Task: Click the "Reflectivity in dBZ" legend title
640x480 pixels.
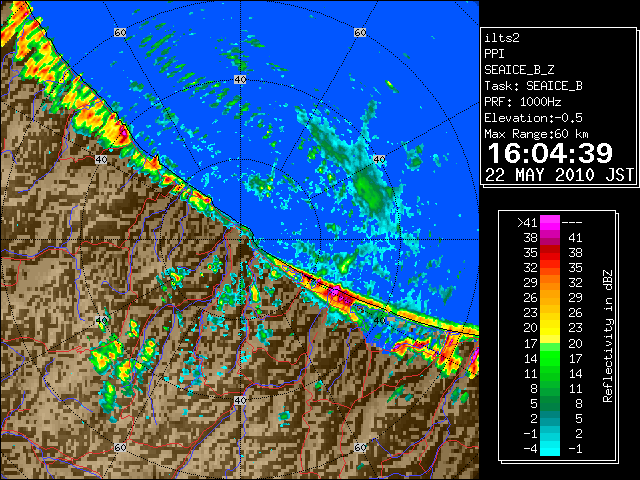Action: coord(607,336)
